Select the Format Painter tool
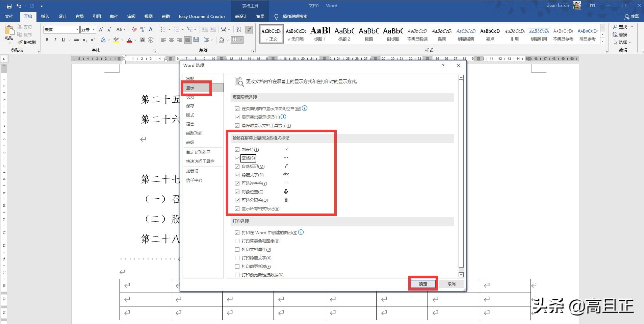Image resolution: width=644 pixels, height=324 pixels. 27,42
